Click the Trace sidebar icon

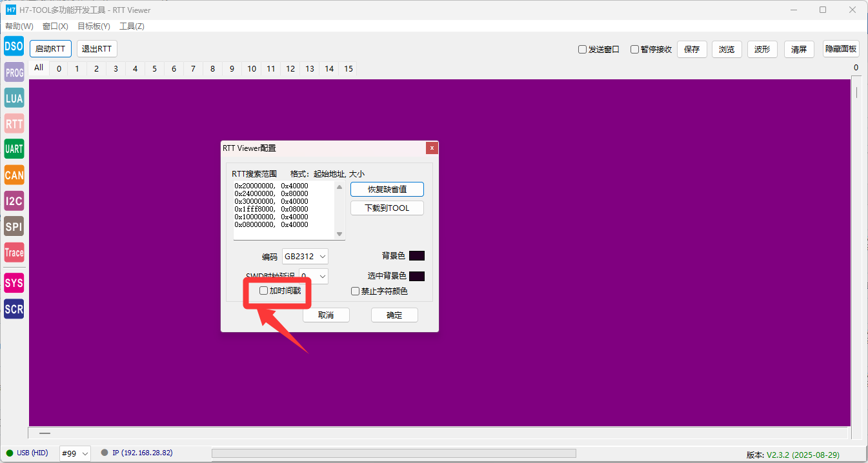tap(14, 252)
